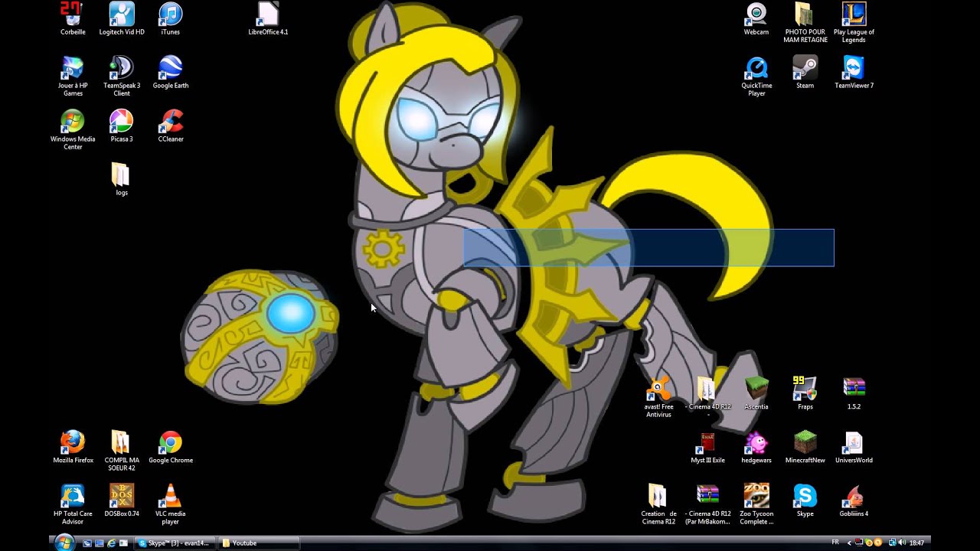Select the LibreOffice 4.1 desktop icon
The width and height of the screenshot is (980, 551).
pyautogui.click(x=268, y=19)
